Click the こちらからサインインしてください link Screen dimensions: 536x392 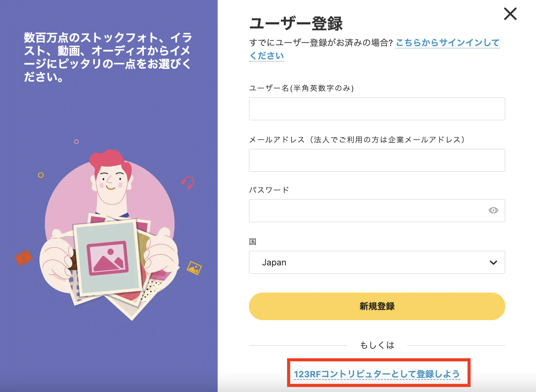coord(374,49)
